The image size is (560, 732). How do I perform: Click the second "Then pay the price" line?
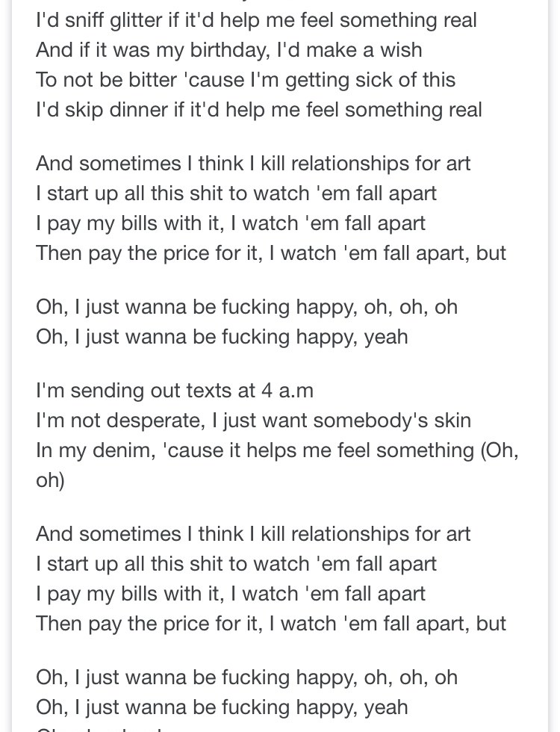pos(270,624)
